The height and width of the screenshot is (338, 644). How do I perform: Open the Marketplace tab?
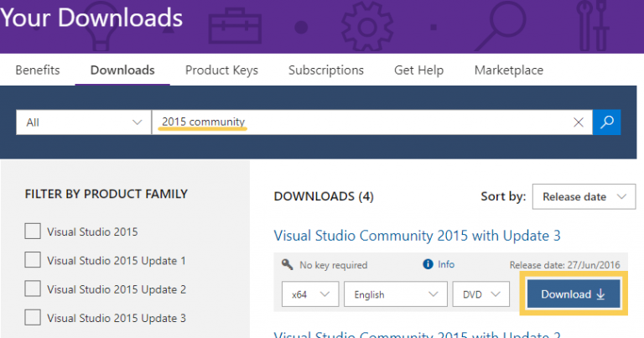tap(508, 70)
